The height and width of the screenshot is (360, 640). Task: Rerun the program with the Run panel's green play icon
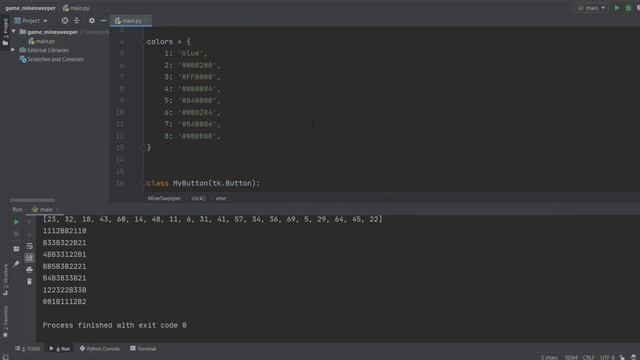coord(16,222)
